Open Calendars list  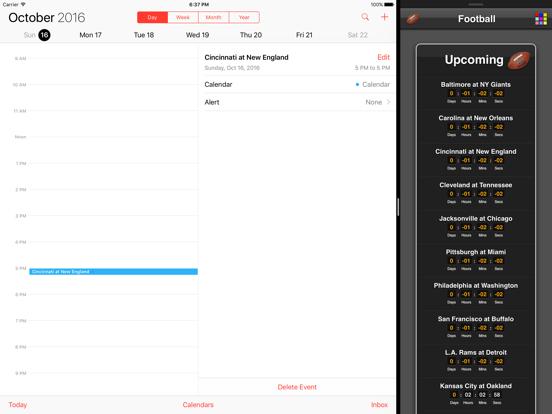click(198, 405)
